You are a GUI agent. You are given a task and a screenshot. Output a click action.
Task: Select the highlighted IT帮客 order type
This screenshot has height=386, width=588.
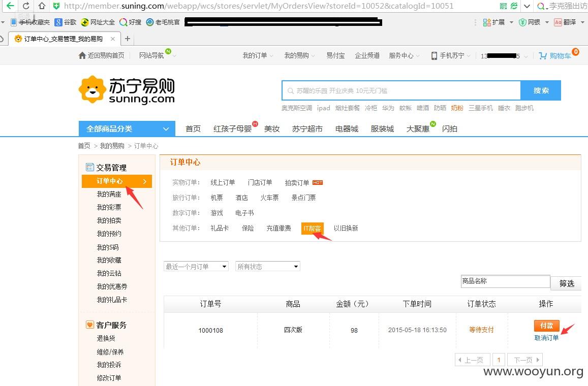(312, 228)
